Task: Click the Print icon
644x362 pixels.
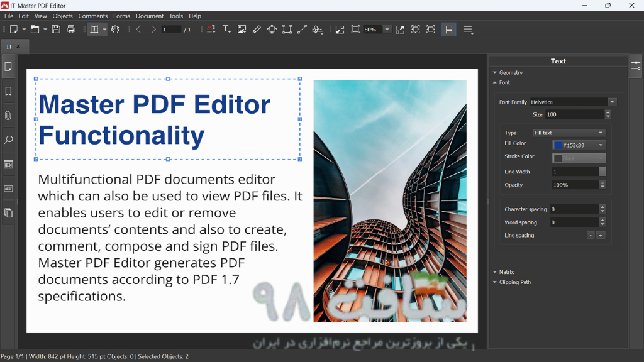Action: (x=71, y=30)
